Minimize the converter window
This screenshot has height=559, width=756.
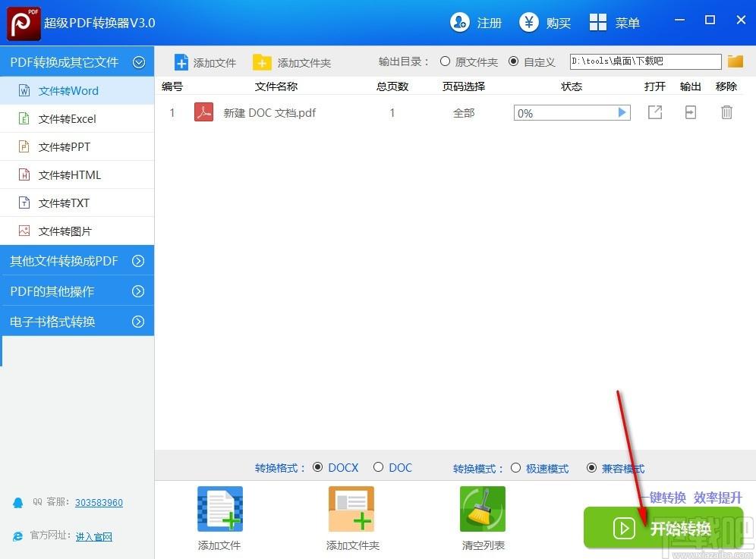point(680,20)
